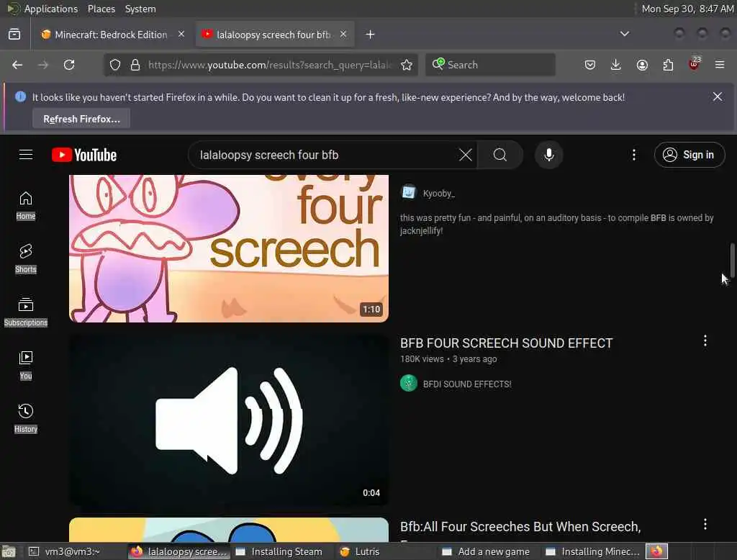This screenshot has width=737, height=560.
Task: Click the YouTube search magnifier button
Action: click(x=500, y=155)
